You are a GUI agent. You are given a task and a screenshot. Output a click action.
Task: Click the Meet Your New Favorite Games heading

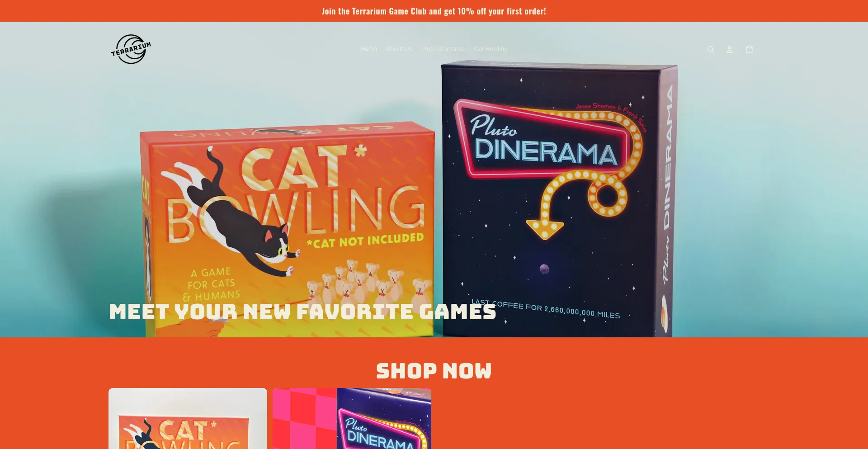302,312
